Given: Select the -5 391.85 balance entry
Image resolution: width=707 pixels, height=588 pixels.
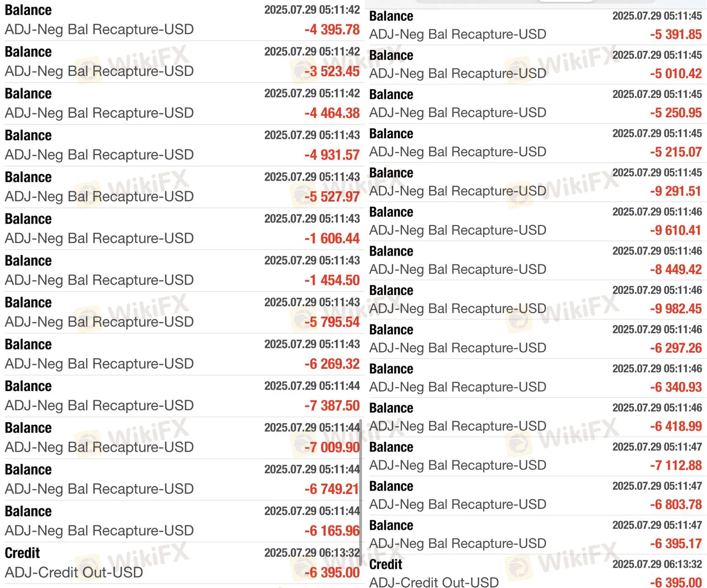Looking at the screenshot, I should 536,25.
